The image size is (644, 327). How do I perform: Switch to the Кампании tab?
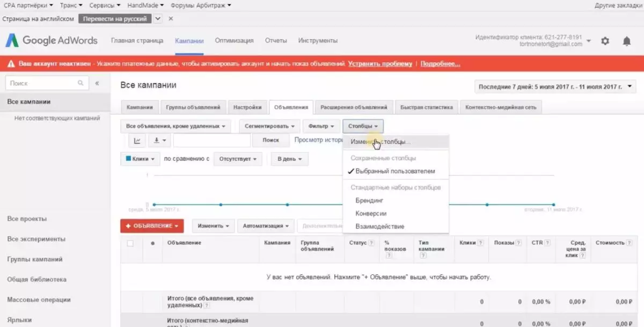(140, 107)
